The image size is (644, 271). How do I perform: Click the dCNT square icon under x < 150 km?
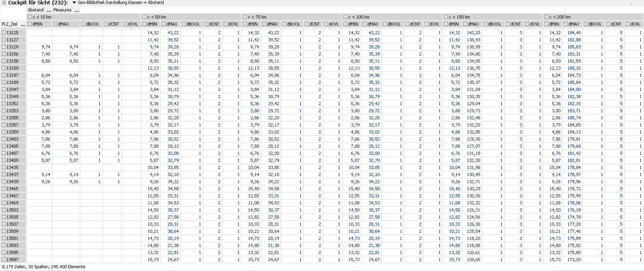point(508,24)
